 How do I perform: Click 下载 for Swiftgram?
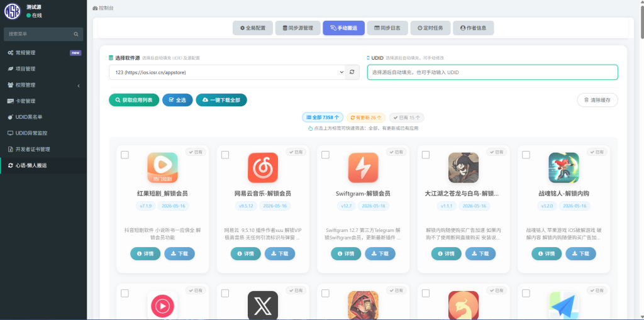(380, 254)
